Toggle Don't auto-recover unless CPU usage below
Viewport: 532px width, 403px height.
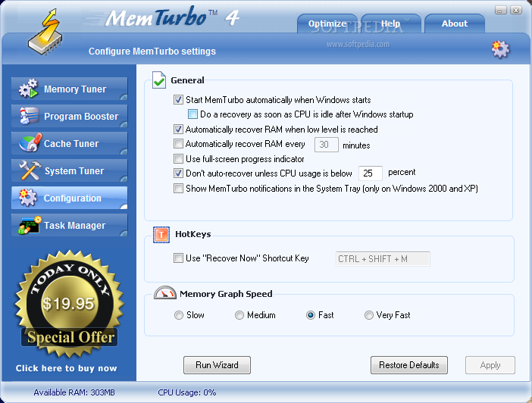[178, 173]
